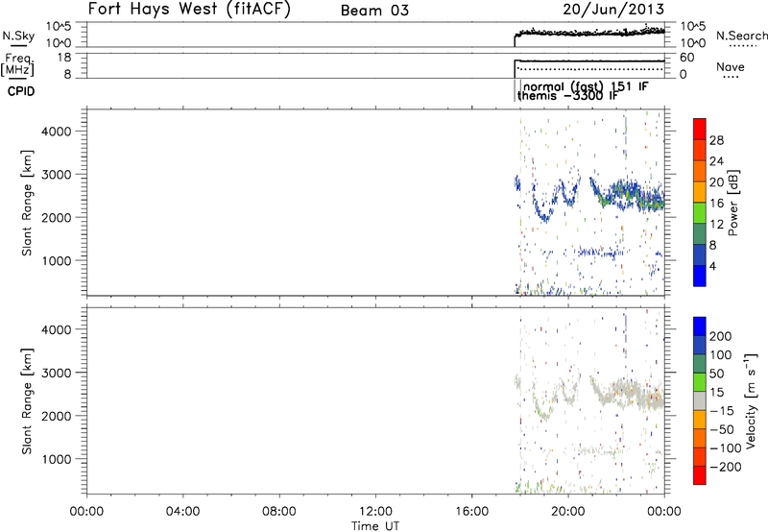768x532 pixels.
Task: Click the '-100' Velocity colorbar value
Action: (725, 448)
